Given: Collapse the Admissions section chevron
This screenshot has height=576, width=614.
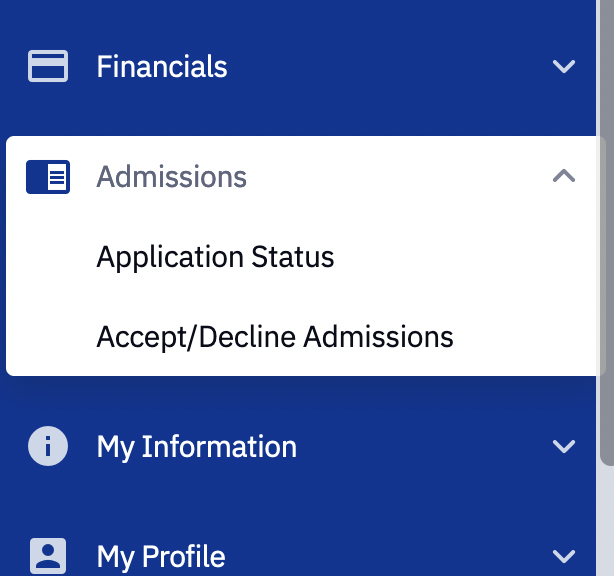Looking at the screenshot, I should pos(564,176).
